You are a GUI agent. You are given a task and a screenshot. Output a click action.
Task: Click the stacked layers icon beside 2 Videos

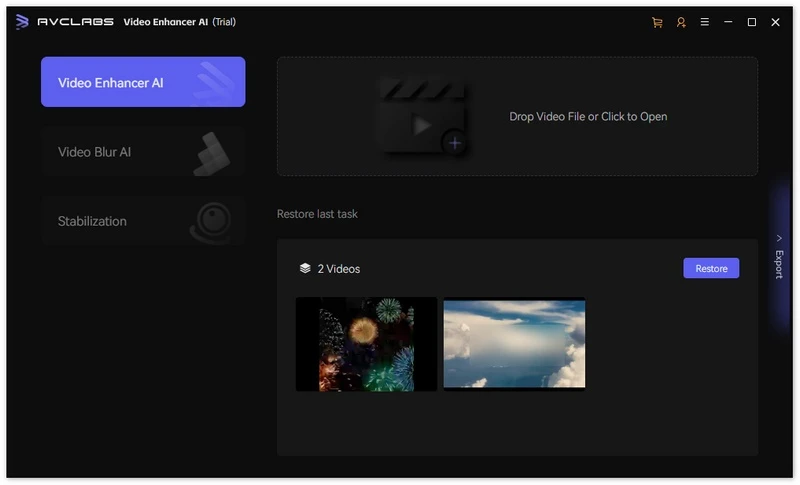(x=305, y=268)
